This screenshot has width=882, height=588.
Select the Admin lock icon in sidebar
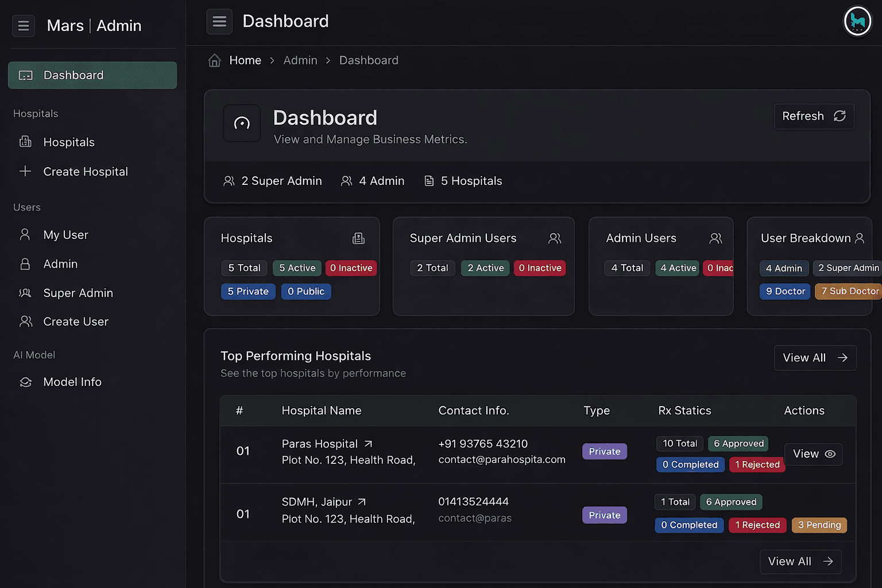(x=25, y=264)
